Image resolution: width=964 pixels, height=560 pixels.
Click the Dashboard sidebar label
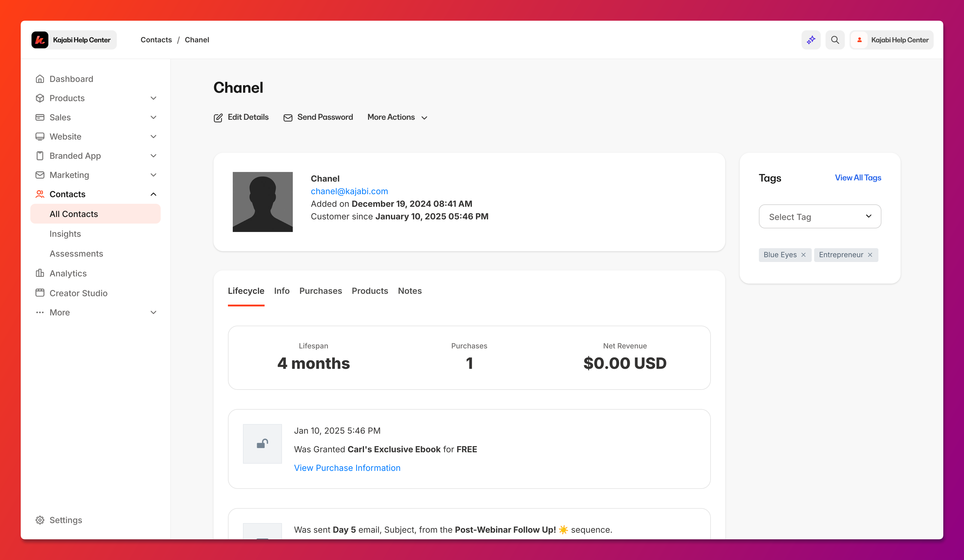(x=71, y=79)
